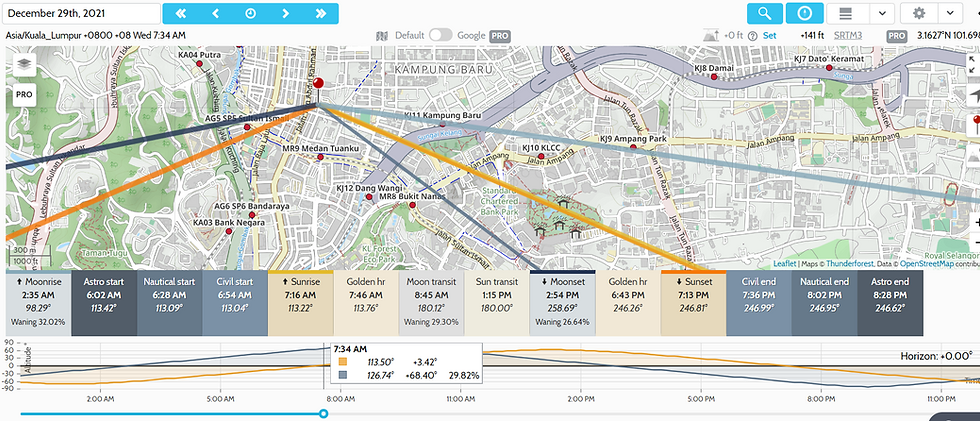Jump forward with the double-right arrow
The width and height of the screenshot is (980, 421).
coord(321,13)
